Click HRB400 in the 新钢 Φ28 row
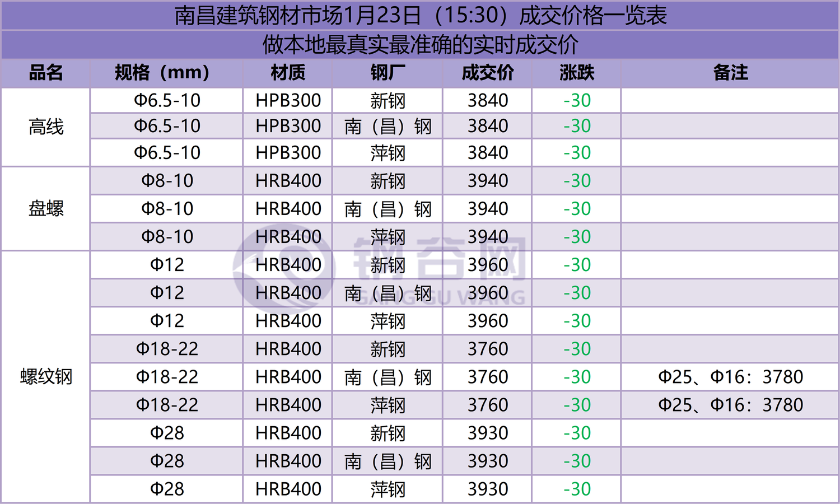Screen dimensions: 840x504 pos(288,433)
